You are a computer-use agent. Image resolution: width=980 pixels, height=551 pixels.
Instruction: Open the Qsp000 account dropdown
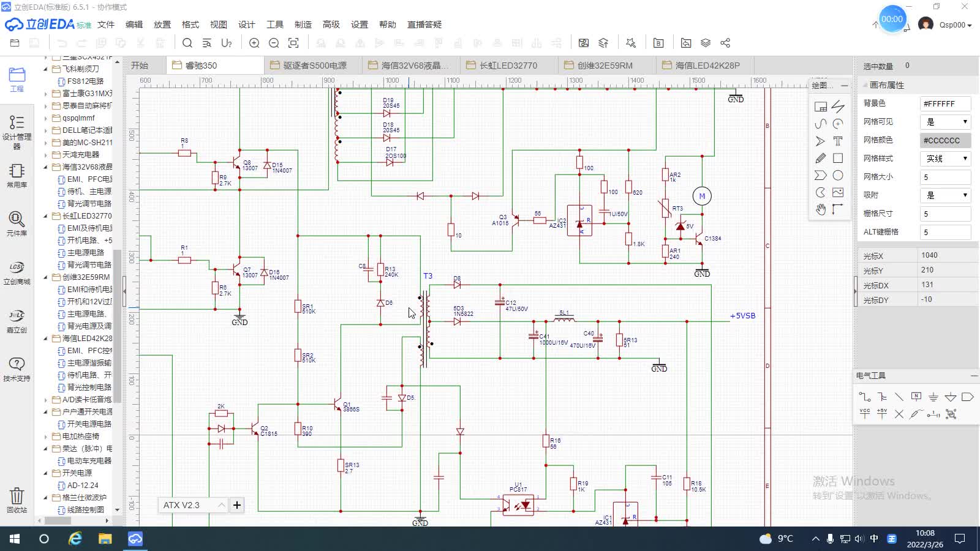click(x=956, y=25)
